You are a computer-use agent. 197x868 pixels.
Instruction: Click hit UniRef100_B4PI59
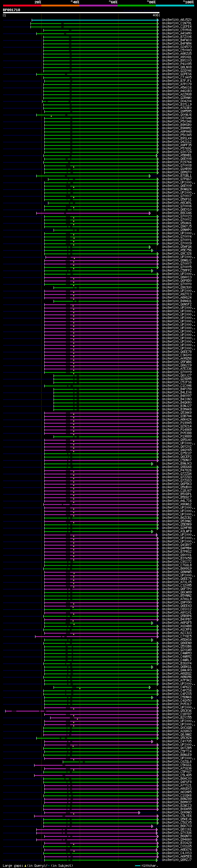[177, 389]
